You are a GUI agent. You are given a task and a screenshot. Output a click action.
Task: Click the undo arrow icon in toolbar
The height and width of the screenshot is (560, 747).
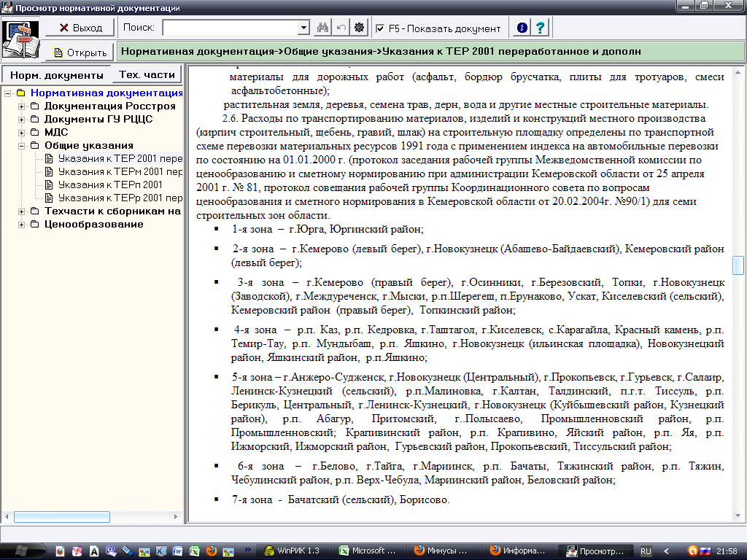(341, 28)
